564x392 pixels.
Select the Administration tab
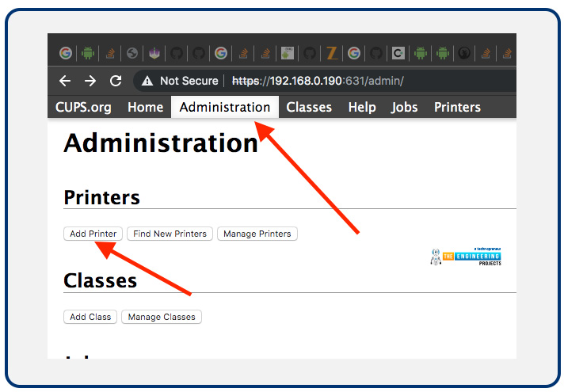225,107
